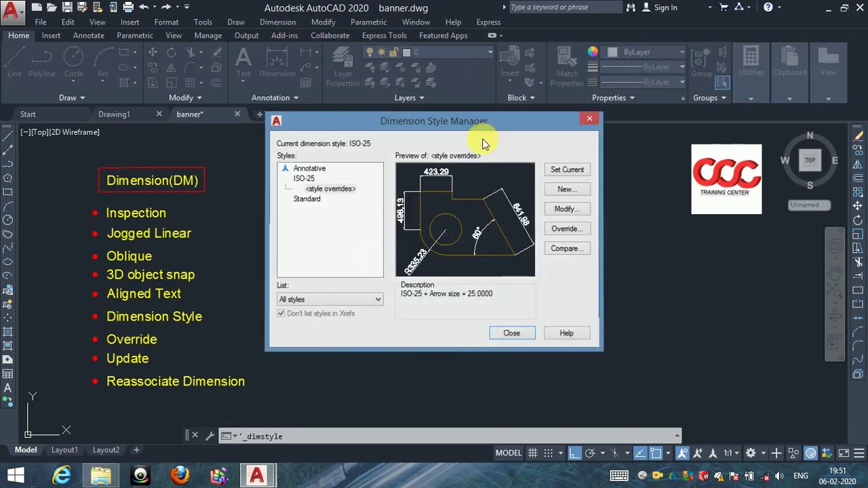This screenshot has height=488, width=868.
Task: Open Firefox from the Windows taskbar
Action: [180, 475]
